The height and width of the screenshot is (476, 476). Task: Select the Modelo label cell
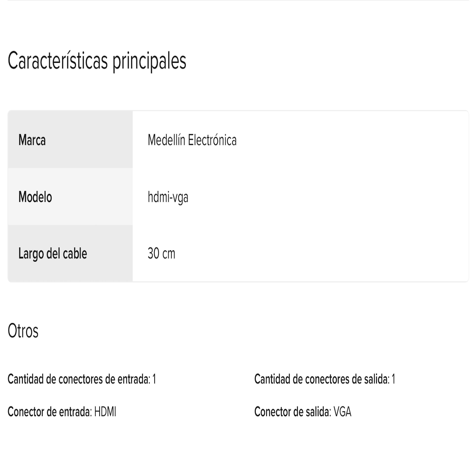tap(70, 196)
